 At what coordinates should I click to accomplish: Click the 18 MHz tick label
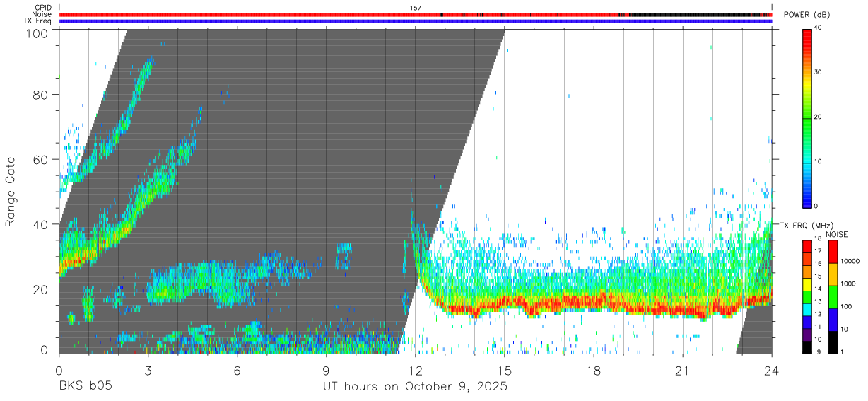click(818, 239)
